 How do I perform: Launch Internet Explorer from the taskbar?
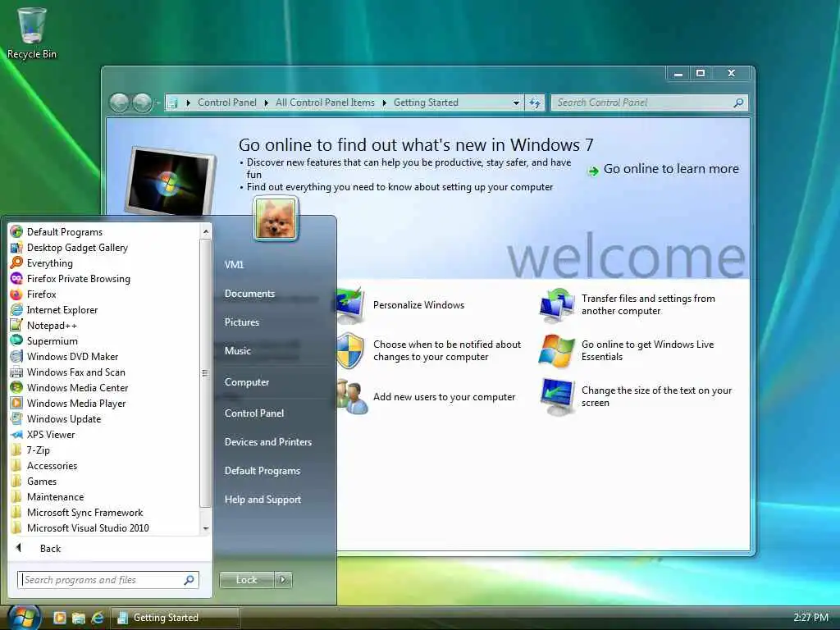[x=98, y=618]
